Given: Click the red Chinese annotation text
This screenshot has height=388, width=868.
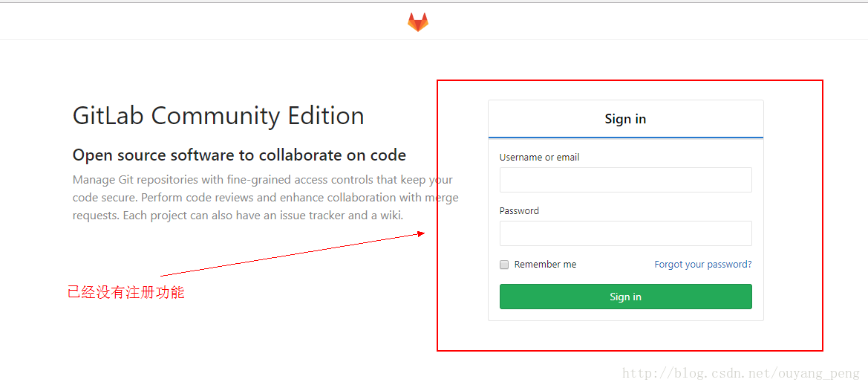Looking at the screenshot, I should [125, 292].
